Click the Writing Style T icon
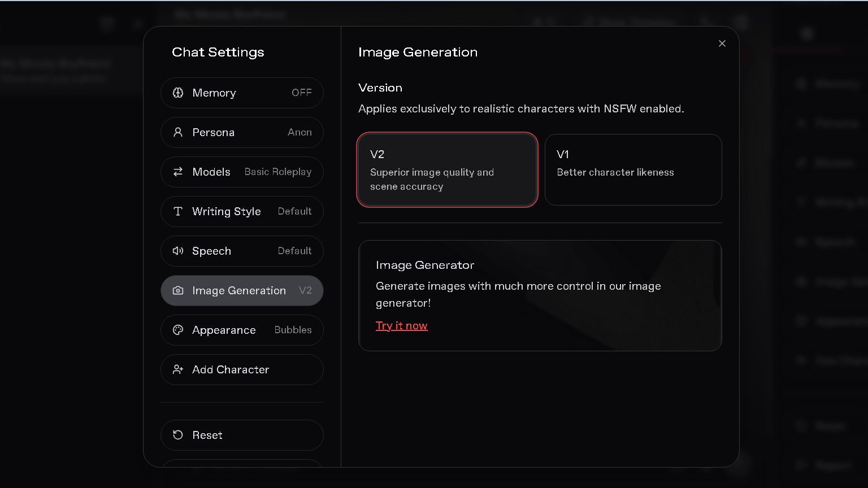 (178, 211)
